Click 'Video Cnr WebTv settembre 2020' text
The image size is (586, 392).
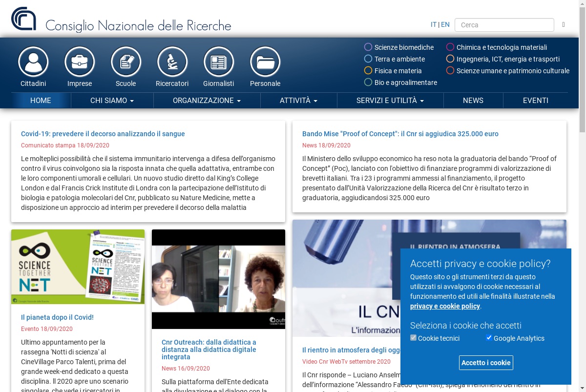pyautogui.click(x=346, y=362)
